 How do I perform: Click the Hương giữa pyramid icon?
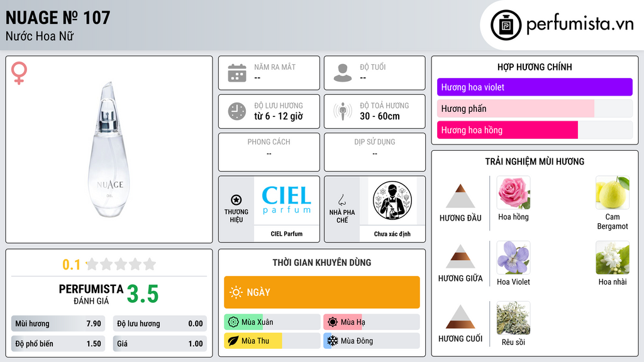point(460,256)
